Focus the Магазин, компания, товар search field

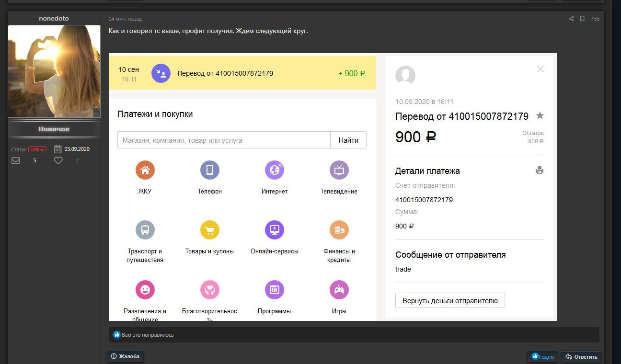224,140
